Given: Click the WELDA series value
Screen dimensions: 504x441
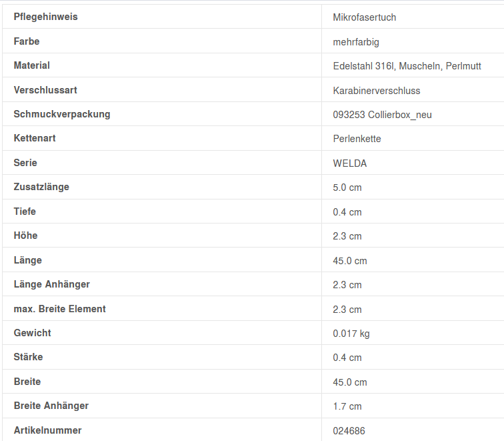Looking at the screenshot, I should tap(350, 163).
